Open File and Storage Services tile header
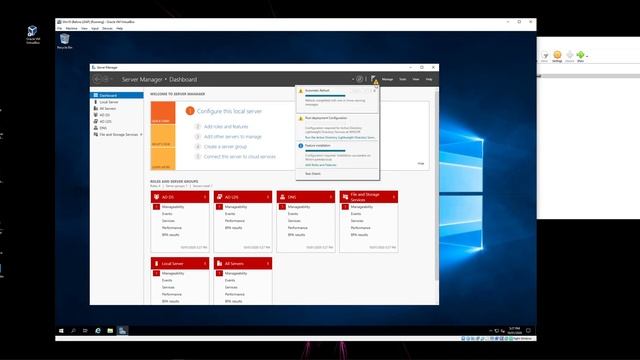Image resolution: width=640 pixels, height=360 pixels. (x=369, y=197)
